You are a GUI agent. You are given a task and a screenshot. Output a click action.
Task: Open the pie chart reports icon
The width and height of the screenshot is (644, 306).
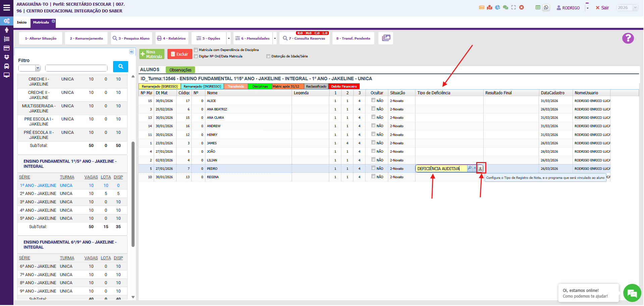pyautogui.click(x=497, y=7)
